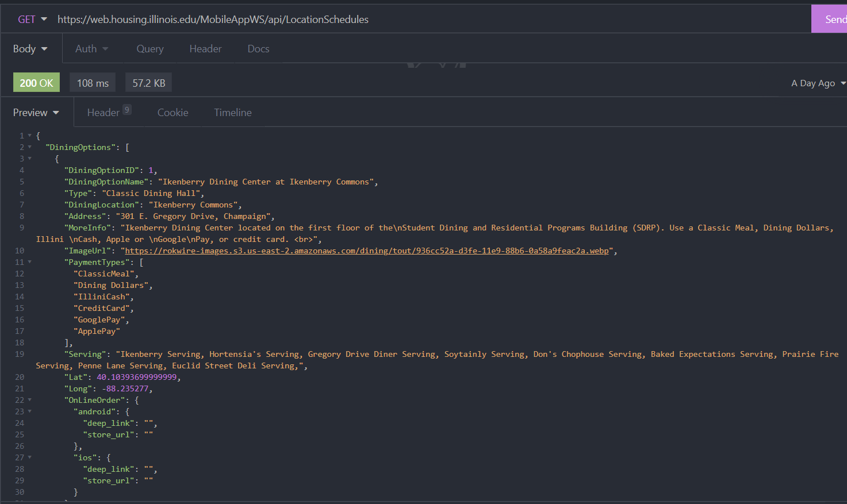This screenshot has width=847, height=504.
Task: Click the "IlliniCash" payment type
Action: point(101,297)
